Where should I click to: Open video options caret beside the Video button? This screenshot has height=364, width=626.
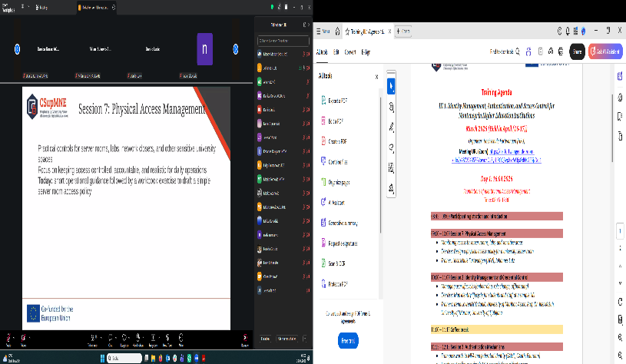pos(29,337)
